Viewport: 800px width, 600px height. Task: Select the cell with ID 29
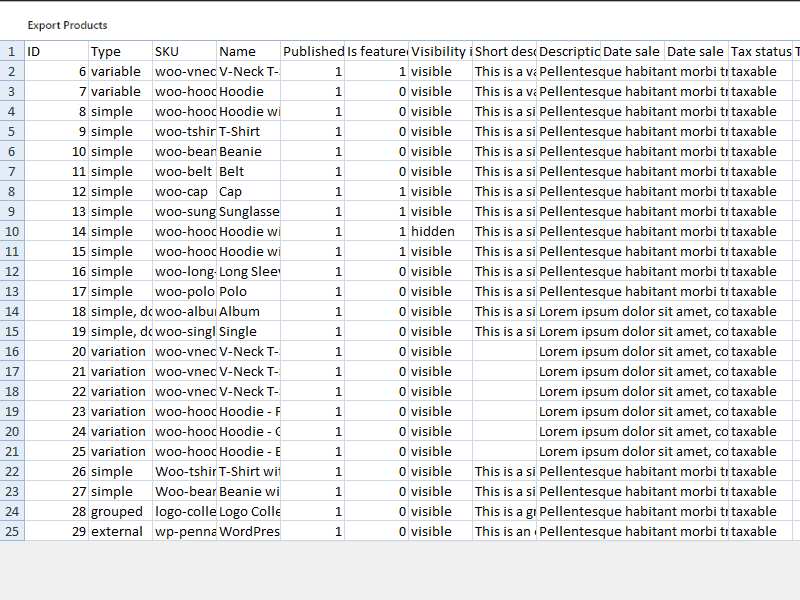point(56,531)
